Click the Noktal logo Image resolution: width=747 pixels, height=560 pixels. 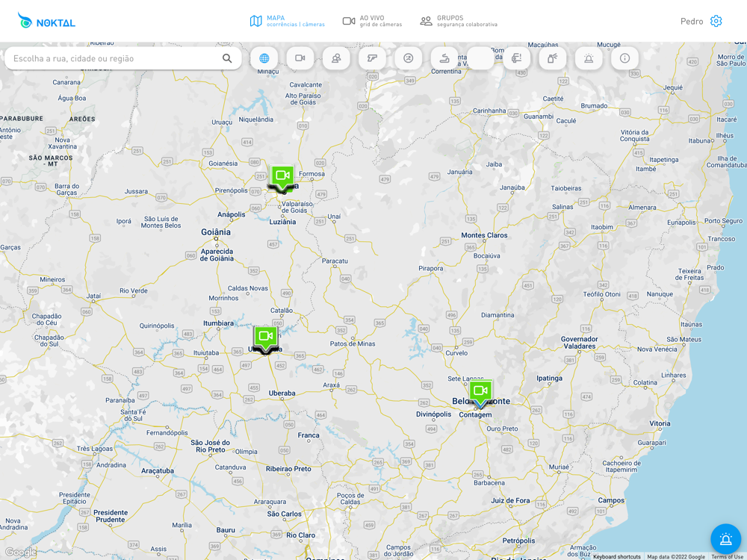coord(46,21)
